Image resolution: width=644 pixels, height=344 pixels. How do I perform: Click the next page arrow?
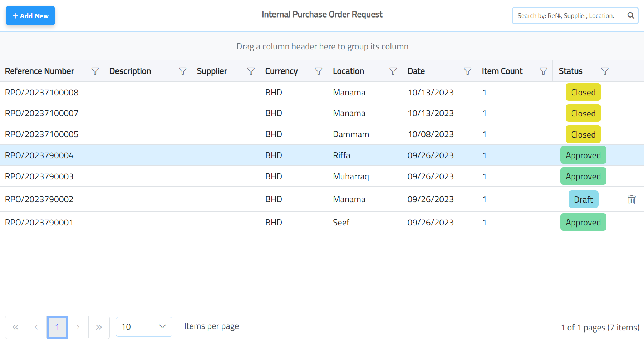(x=78, y=326)
